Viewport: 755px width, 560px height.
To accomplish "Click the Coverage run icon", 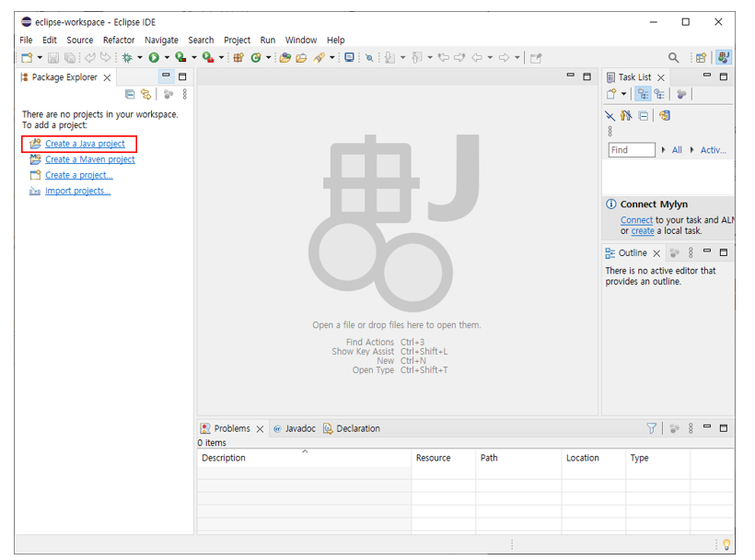I will (180, 58).
